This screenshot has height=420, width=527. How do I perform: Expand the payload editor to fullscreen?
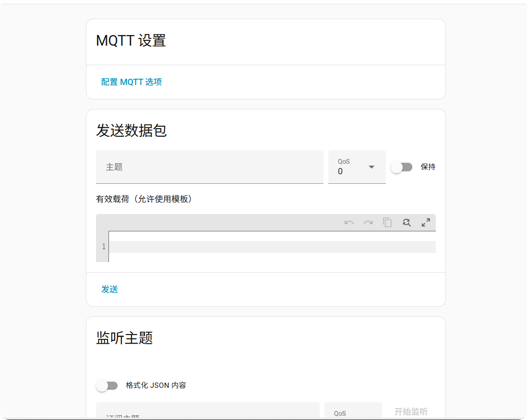(x=426, y=222)
